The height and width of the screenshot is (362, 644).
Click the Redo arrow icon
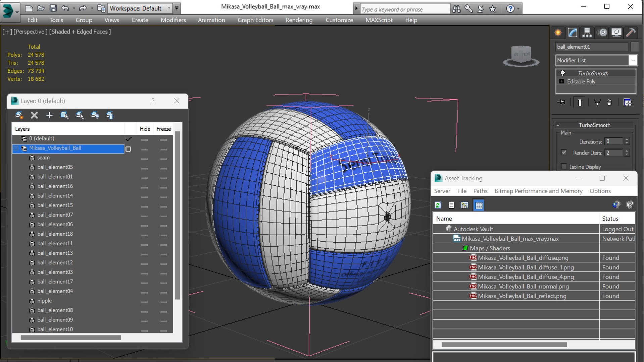click(83, 8)
